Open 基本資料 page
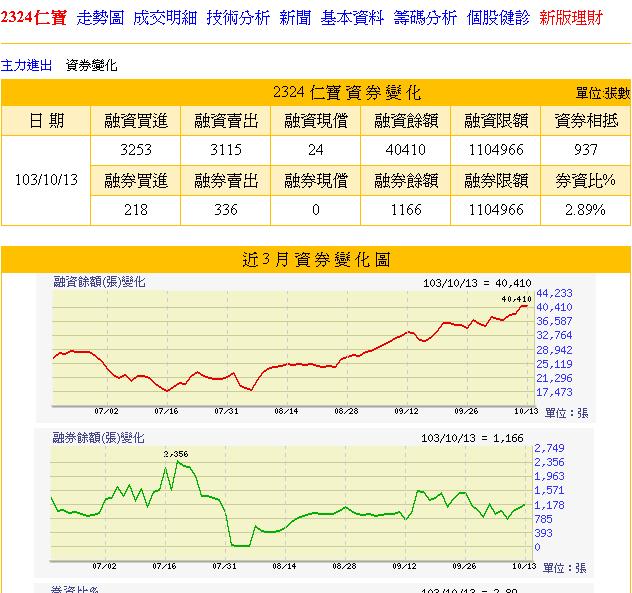 point(352,18)
